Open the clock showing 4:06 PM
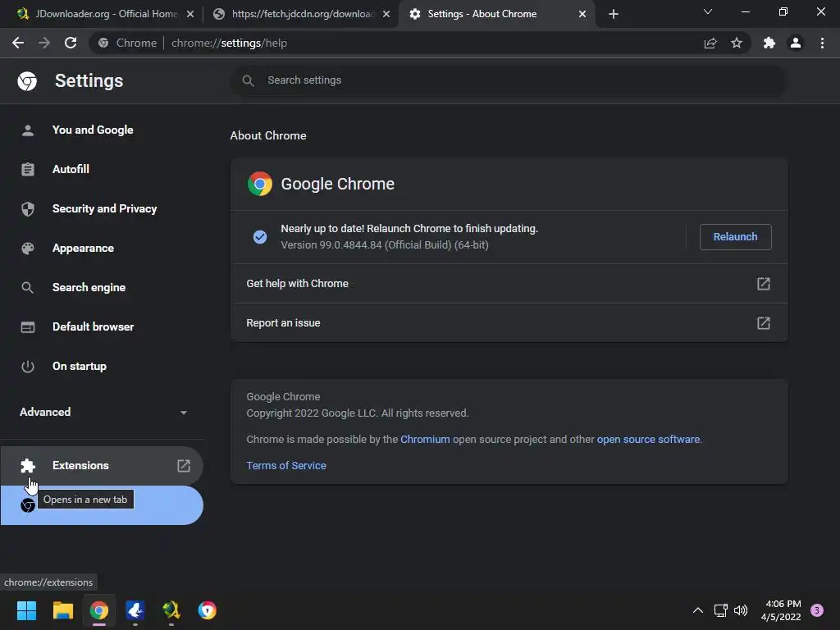840x630 pixels. 781,610
